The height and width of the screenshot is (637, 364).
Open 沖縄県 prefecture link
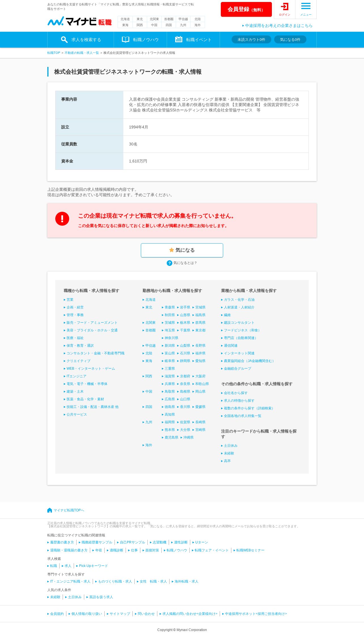point(187,437)
